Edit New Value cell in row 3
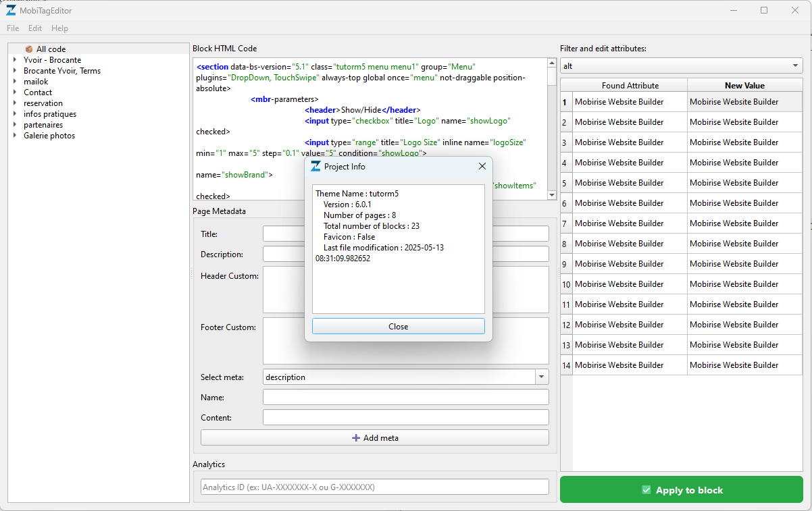The height and width of the screenshot is (511, 812). pyautogui.click(x=744, y=142)
